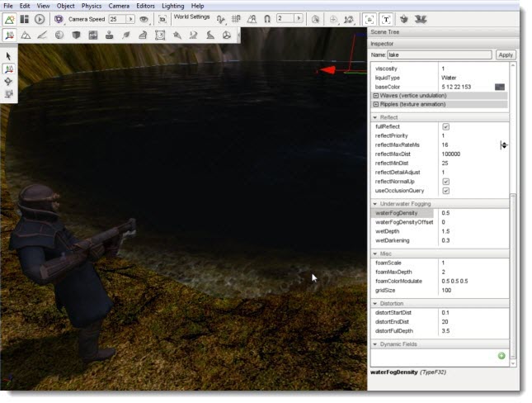
Task: Expand the Ripples (texture animation) group
Action: [x=376, y=104]
